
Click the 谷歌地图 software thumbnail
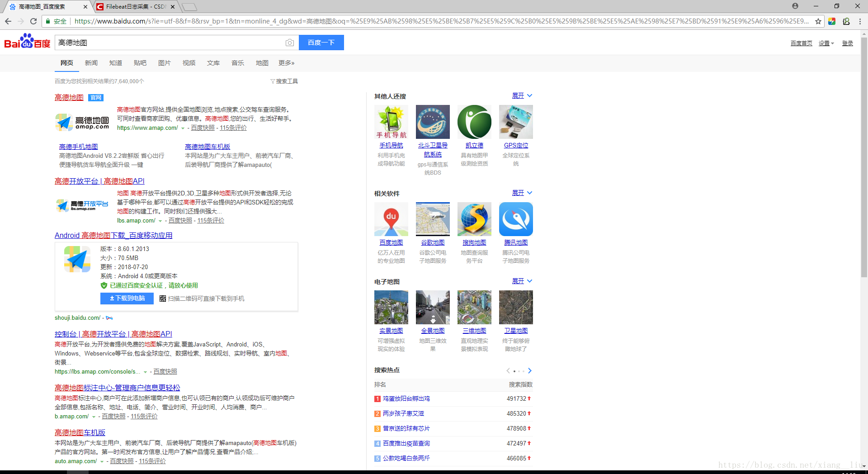tap(433, 219)
